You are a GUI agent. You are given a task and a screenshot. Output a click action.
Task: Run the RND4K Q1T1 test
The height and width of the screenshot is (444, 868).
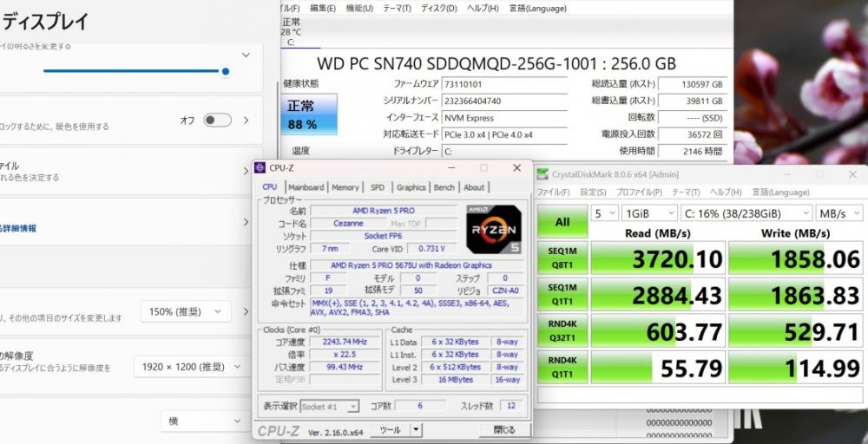(562, 367)
